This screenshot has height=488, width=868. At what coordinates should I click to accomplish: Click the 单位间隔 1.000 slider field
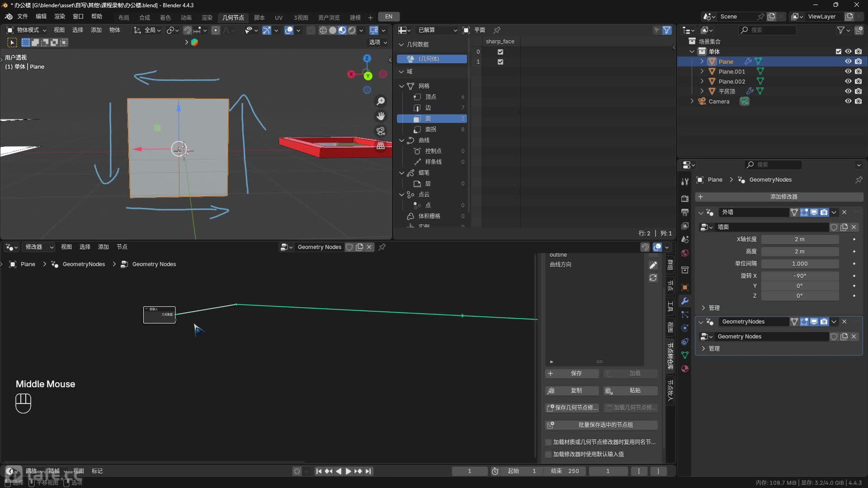(x=799, y=264)
